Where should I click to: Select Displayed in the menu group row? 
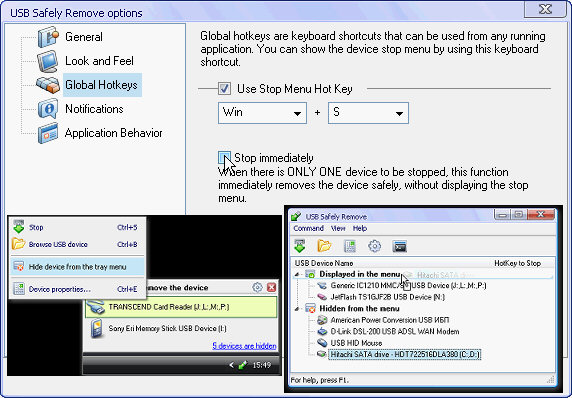pos(359,274)
